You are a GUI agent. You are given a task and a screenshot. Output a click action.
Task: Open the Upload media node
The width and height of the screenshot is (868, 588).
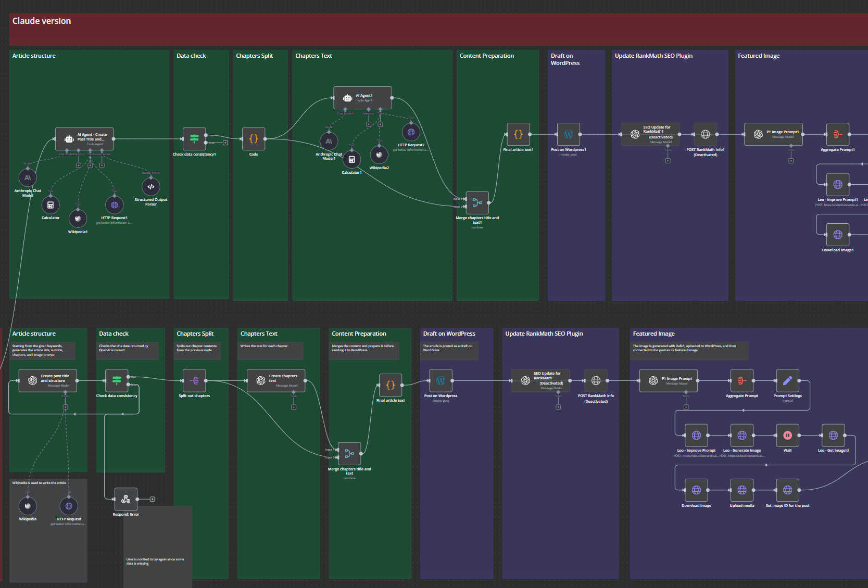pyautogui.click(x=742, y=490)
